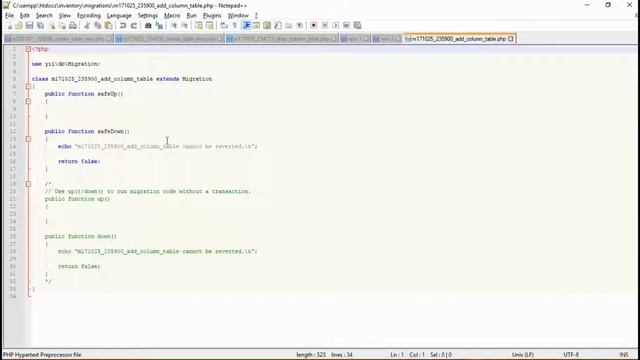The height and width of the screenshot is (360, 640).
Task: Undo the last action via toolbar
Action: pyautogui.click(x=122, y=26)
